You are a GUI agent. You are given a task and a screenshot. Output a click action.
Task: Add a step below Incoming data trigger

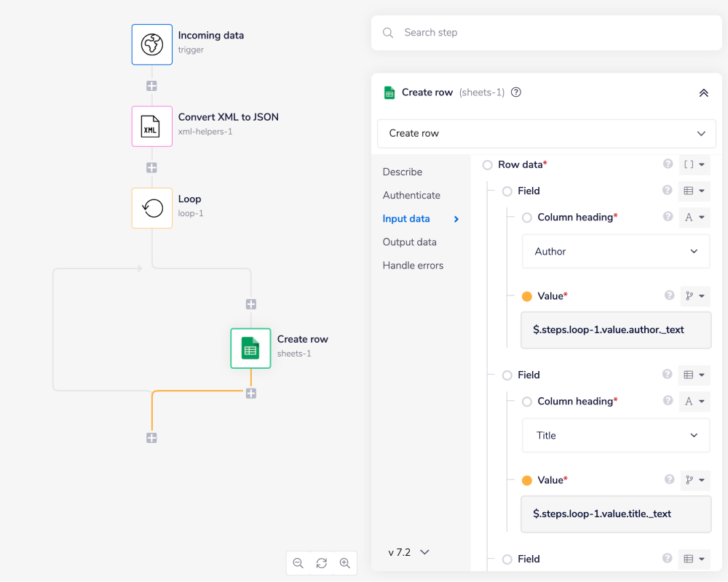[151, 86]
